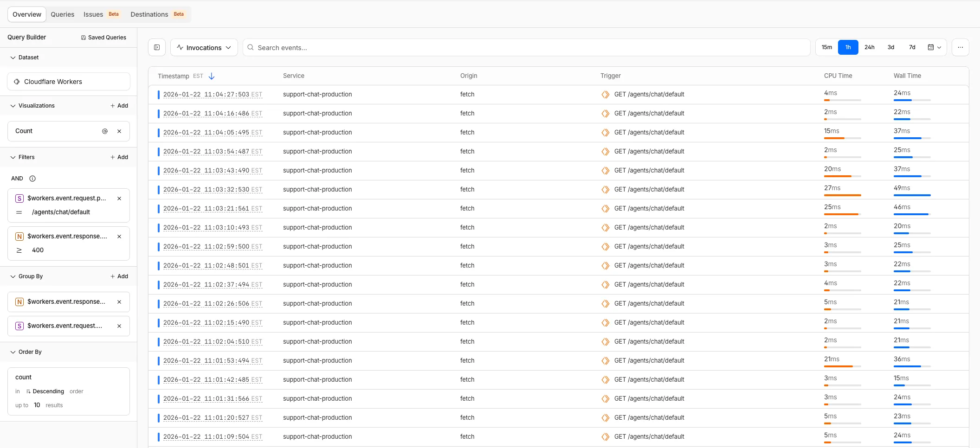Open Saved Queries

pos(103,38)
